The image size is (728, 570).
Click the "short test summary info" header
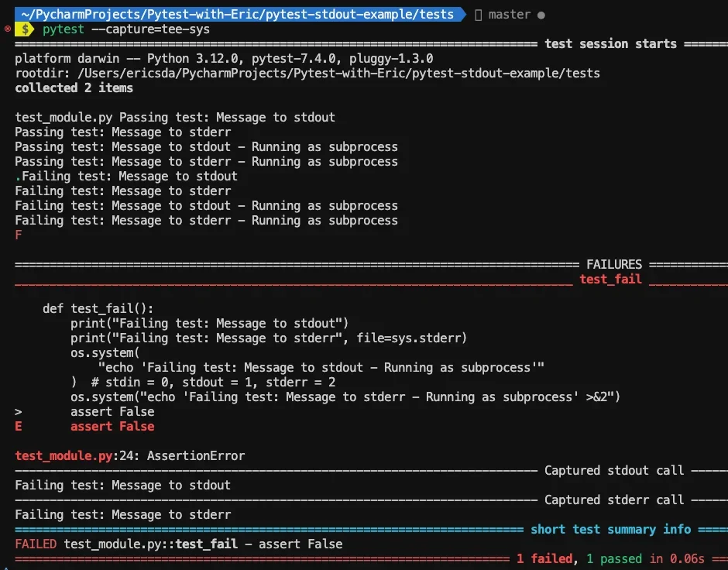pos(610,529)
